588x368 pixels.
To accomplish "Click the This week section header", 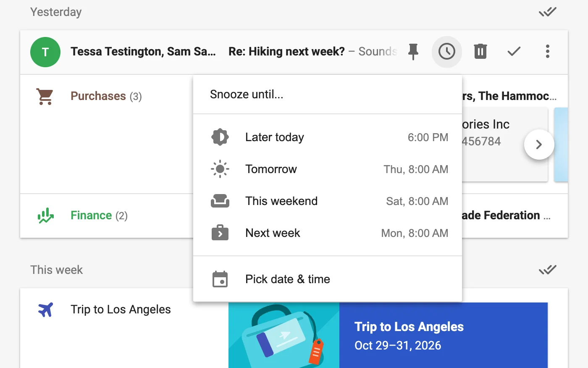I will click(56, 270).
